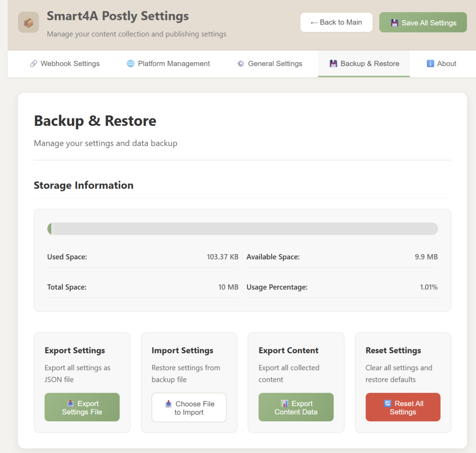Click the floppy disk icon on Save All Settings
The height and width of the screenshot is (453, 476).
tap(395, 23)
